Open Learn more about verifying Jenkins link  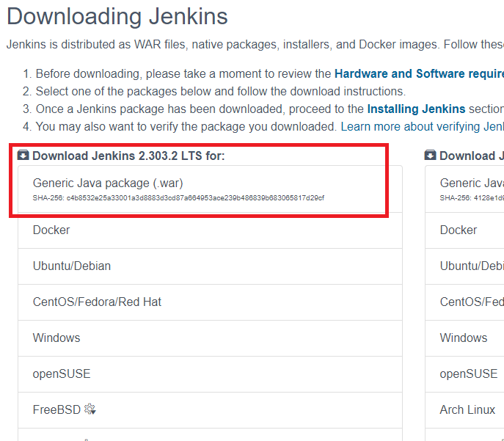(423, 127)
